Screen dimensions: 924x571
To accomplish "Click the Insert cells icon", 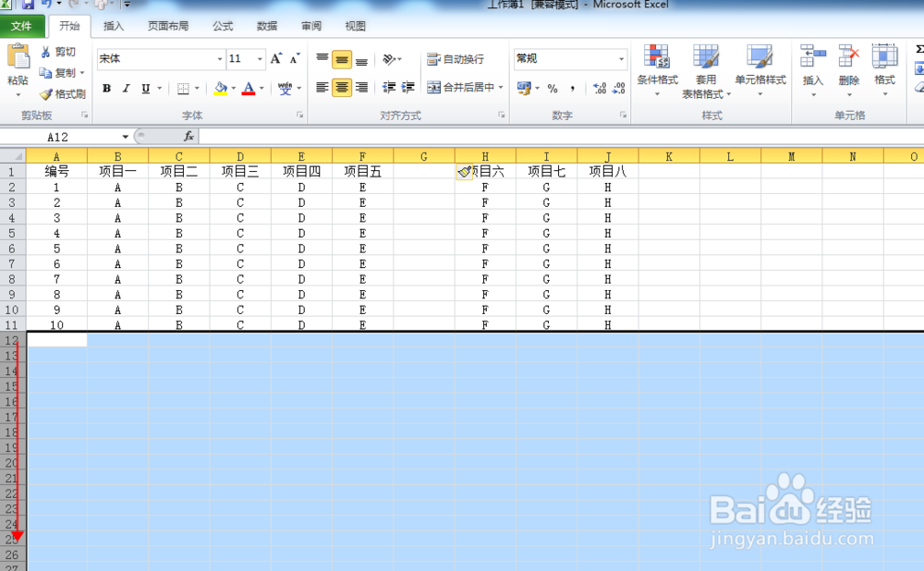I will pyautogui.click(x=812, y=57).
